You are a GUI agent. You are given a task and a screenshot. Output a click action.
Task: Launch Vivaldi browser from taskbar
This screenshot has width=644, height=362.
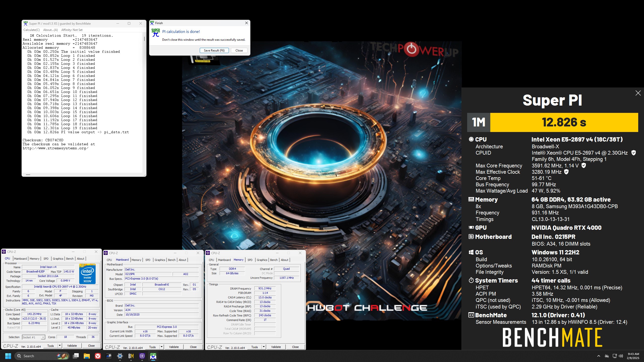98,356
